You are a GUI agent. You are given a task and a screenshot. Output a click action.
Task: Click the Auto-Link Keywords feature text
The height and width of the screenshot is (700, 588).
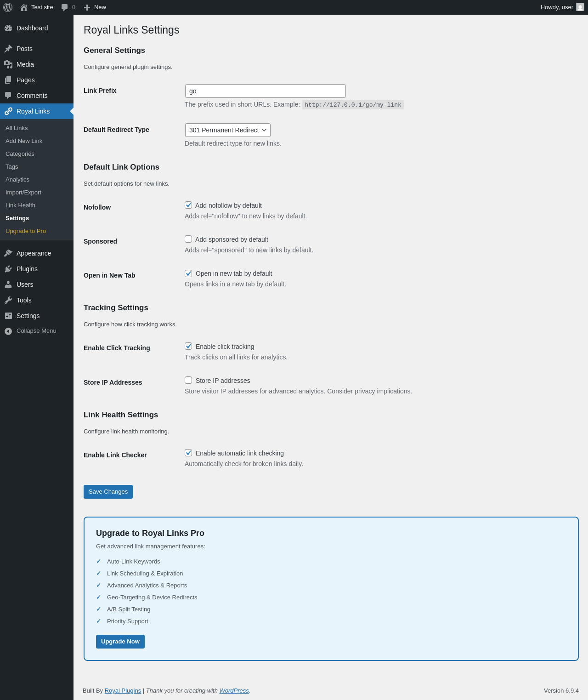click(134, 562)
